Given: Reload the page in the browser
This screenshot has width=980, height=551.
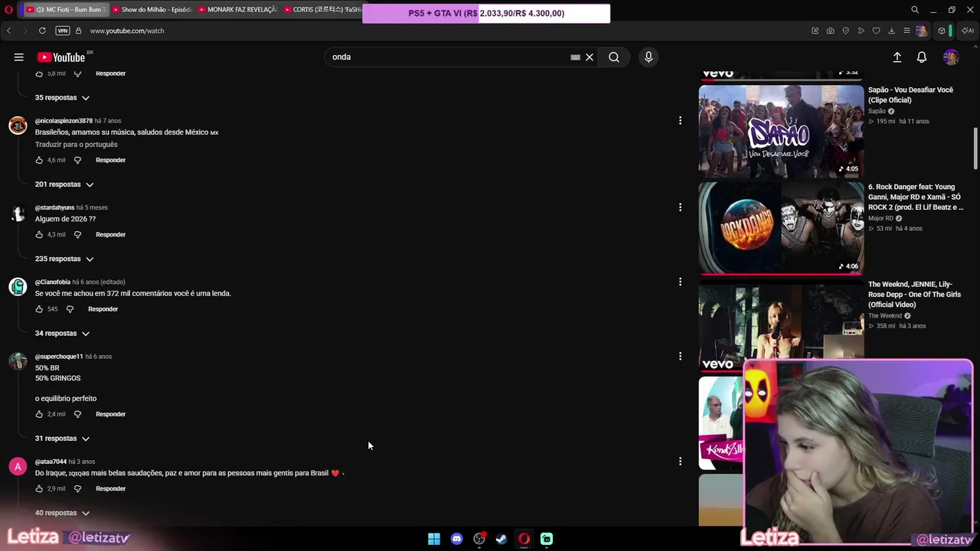Looking at the screenshot, I should pyautogui.click(x=42, y=31).
